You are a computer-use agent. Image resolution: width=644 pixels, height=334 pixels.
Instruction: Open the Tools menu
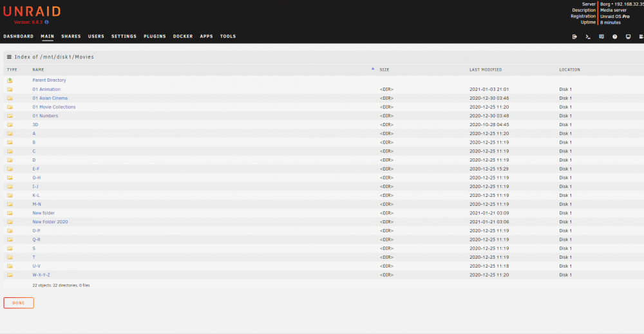tap(228, 37)
